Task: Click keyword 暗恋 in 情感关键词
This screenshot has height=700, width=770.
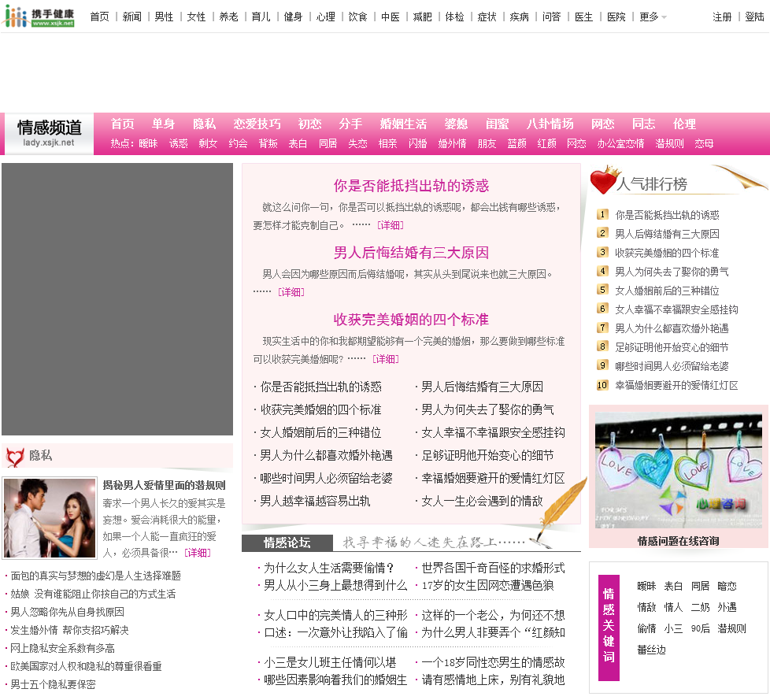Action: coord(727,586)
